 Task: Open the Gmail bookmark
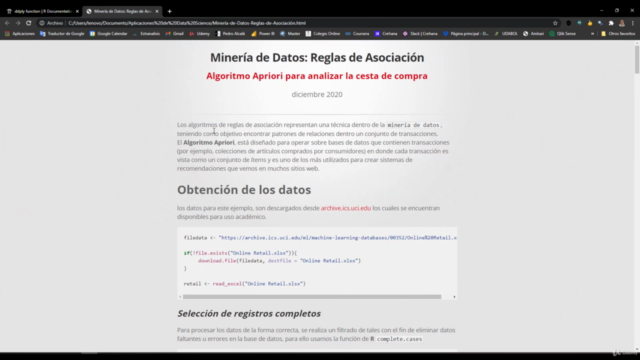(x=175, y=34)
